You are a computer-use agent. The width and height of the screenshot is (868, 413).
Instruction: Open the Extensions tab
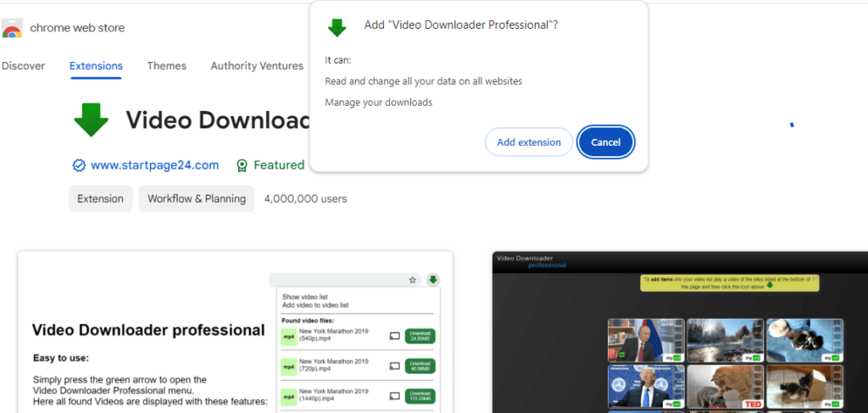click(x=97, y=66)
